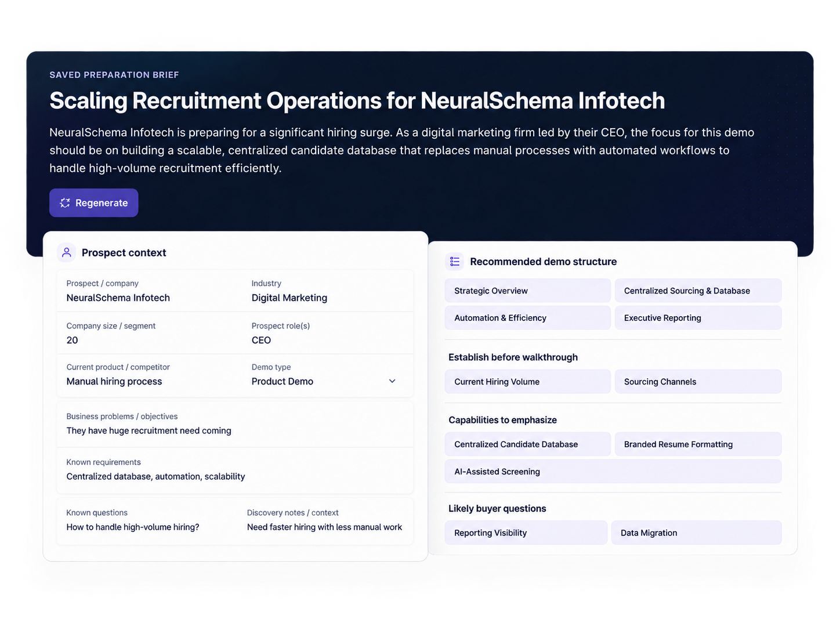Click the brief title Scaling Recruitment Operations
840x630 pixels.
[357, 101]
